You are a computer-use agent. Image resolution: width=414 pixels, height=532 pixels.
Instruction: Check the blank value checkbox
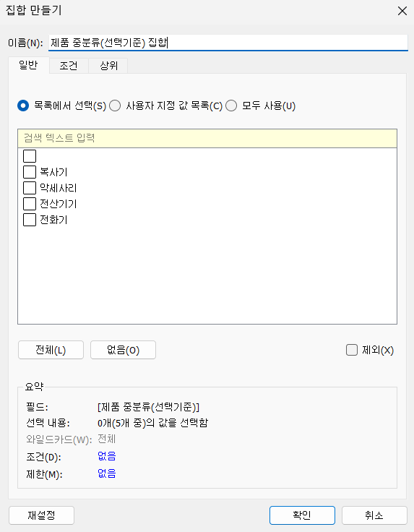pyautogui.click(x=30, y=156)
